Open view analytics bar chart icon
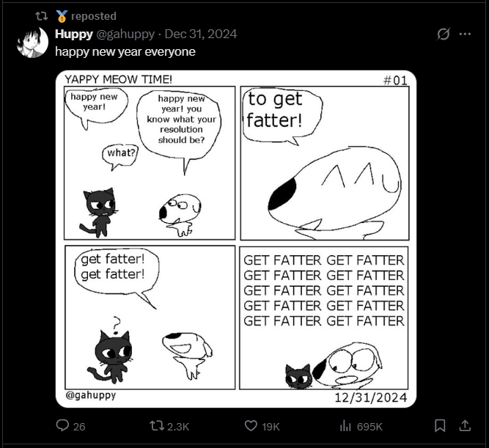The height and width of the screenshot is (448, 489). click(345, 426)
